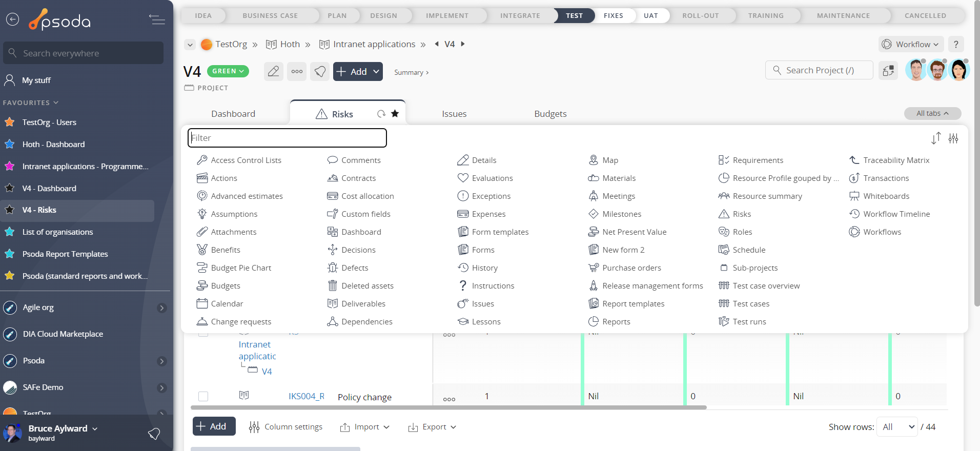Click the sort order icon in tab list
Viewport: 980px width, 451px height.
[x=936, y=138]
